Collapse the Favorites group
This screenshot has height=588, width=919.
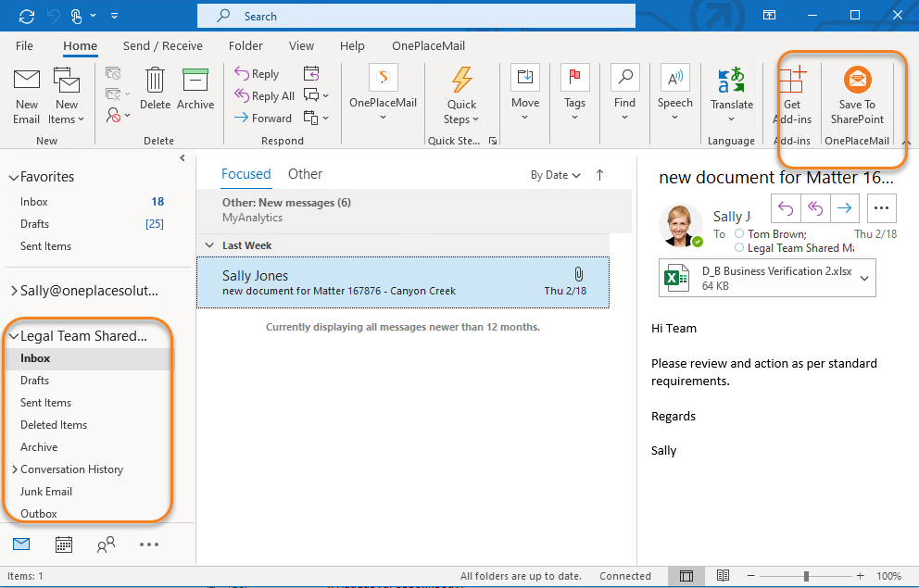coord(14,178)
